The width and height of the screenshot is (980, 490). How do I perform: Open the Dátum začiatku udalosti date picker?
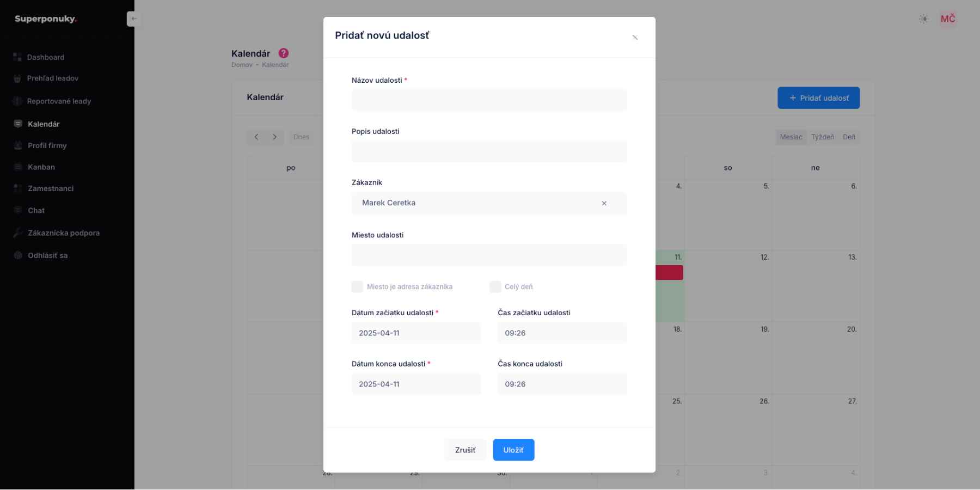tap(416, 333)
